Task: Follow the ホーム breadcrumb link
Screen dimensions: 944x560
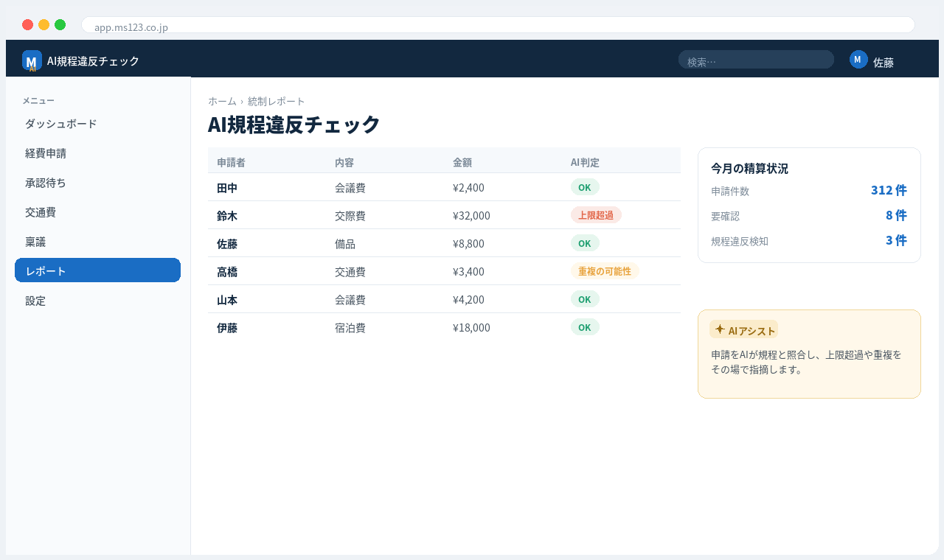Action: coord(222,101)
